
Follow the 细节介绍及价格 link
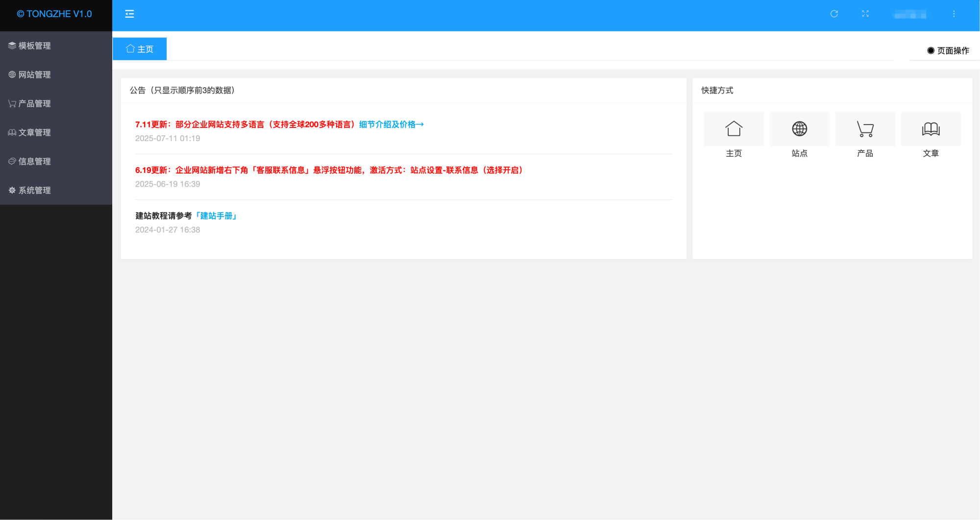point(391,124)
